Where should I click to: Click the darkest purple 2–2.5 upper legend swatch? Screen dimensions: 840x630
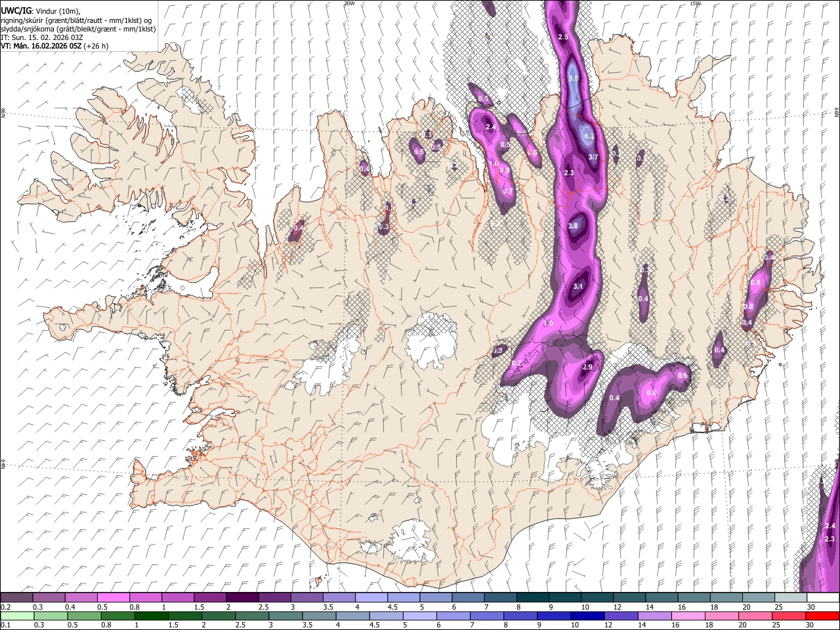click(242, 598)
